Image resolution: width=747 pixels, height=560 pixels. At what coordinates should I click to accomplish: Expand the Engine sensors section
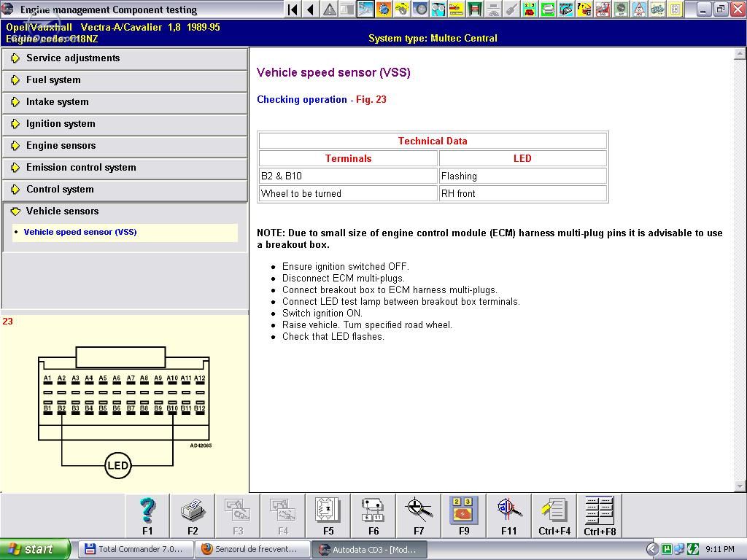coord(125,146)
